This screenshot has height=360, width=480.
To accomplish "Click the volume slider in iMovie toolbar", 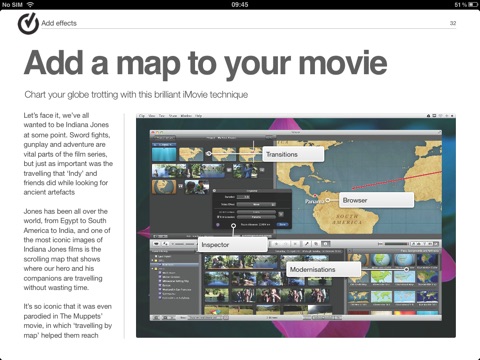I will click(x=396, y=244).
